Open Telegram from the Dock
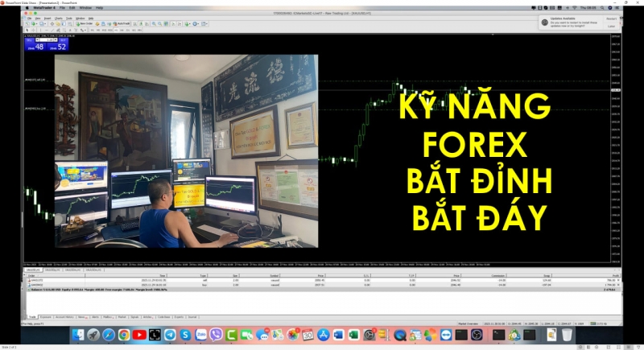This screenshot has width=644, height=350. coord(170,335)
